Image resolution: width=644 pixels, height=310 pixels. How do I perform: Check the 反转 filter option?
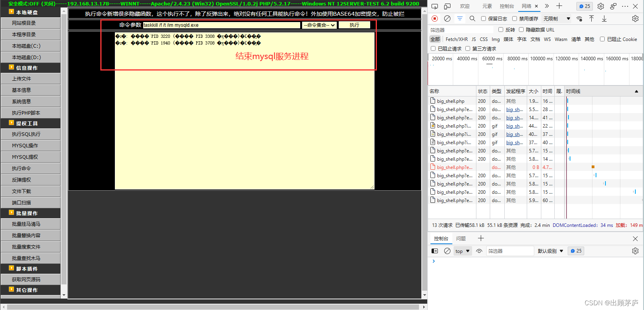pyautogui.click(x=501, y=30)
